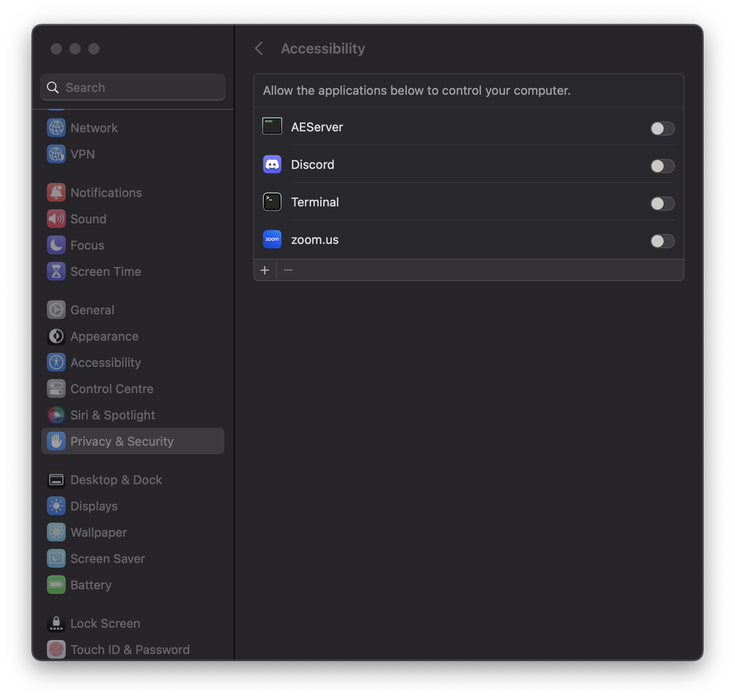Viewport: 735px width, 700px height.
Task: Click inside the Search field
Action: pyautogui.click(x=132, y=87)
